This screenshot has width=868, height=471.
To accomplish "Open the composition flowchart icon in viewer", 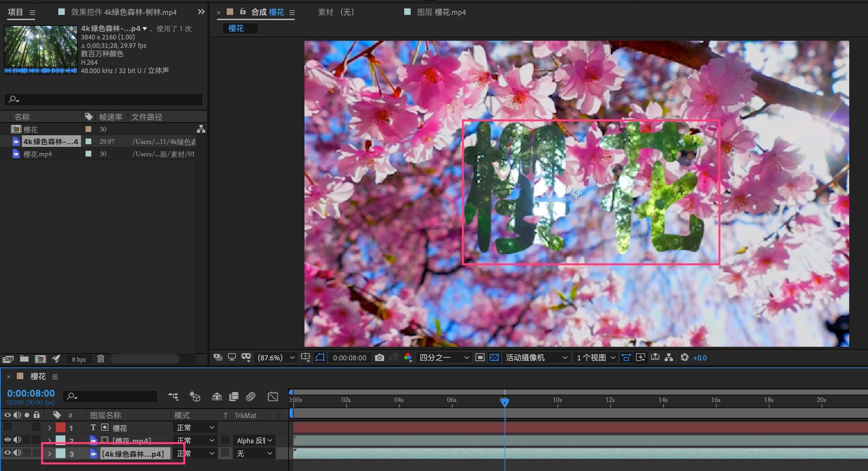I will tap(669, 357).
